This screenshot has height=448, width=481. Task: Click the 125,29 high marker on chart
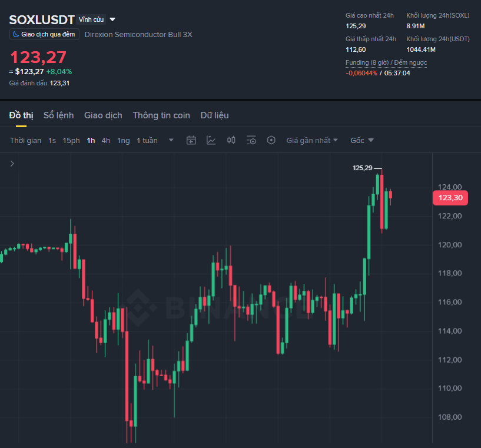tap(362, 168)
